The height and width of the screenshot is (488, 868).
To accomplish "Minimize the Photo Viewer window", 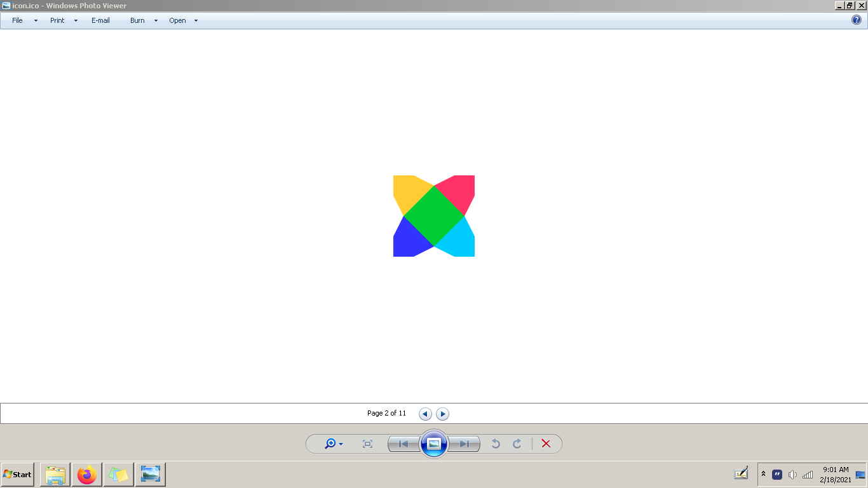I will [839, 5].
